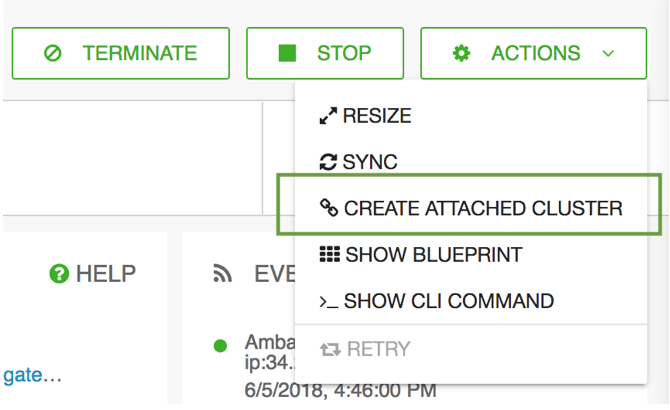Collapse the Actions dropdown menu
This screenshot has width=670, height=410.
click(x=533, y=53)
